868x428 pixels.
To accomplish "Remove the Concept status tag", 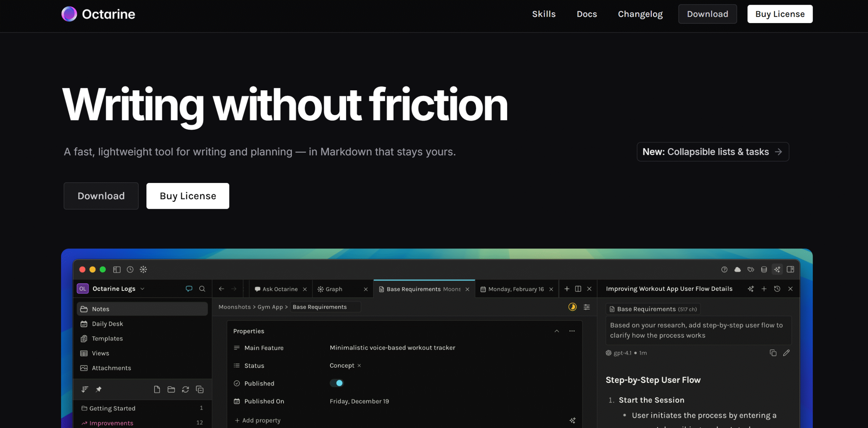I will 359,366.
